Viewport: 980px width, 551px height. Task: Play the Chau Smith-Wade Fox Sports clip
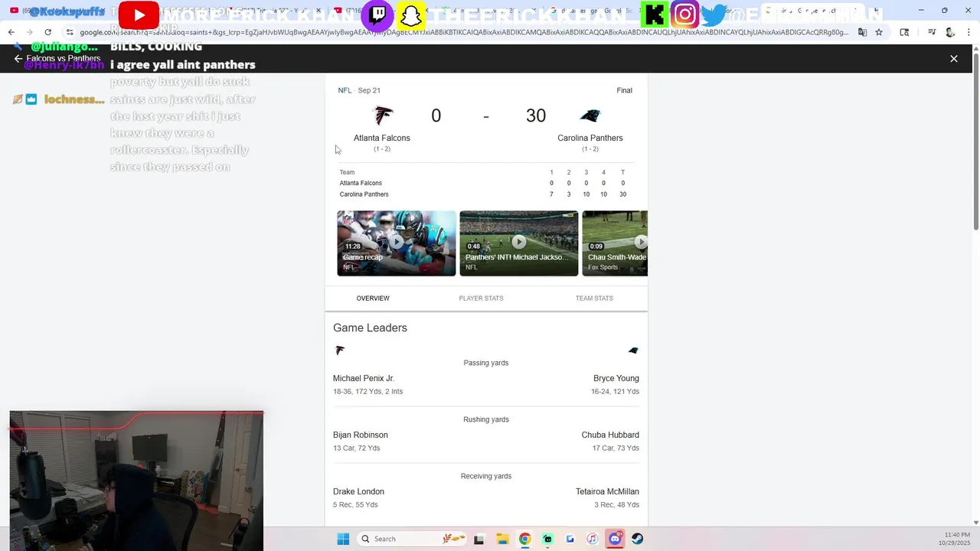click(615, 243)
